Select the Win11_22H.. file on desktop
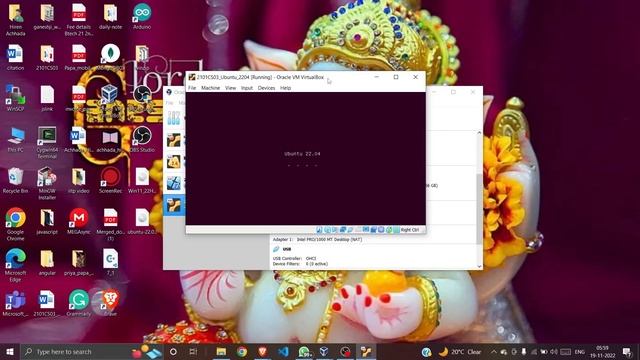The width and height of the screenshot is (640, 360). [142, 180]
